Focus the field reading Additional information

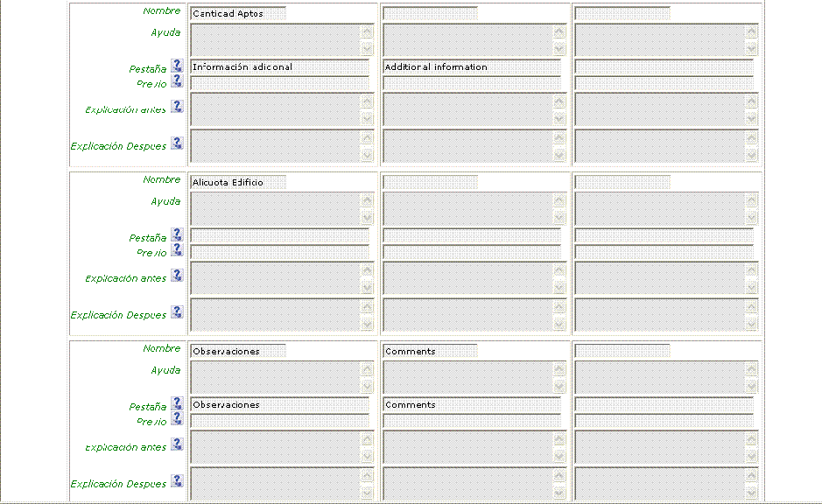pyautogui.click(x=471, y=67)
